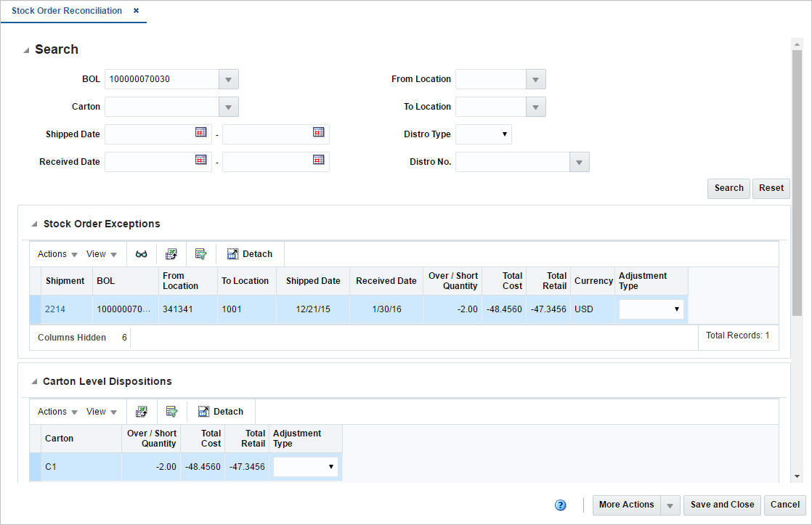812x525 pixels.
Task: Open Export to Excel in Stock Order Exceptions toolbar
Action: [171, 253]
